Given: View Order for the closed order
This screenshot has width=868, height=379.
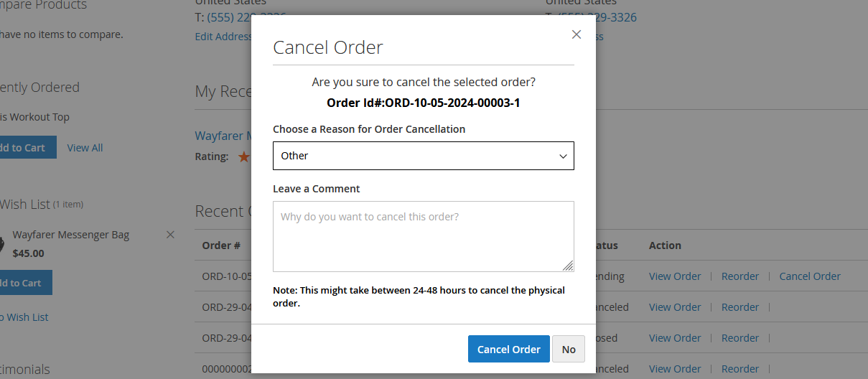Looking at the screenshot, I should click(674, 338).
